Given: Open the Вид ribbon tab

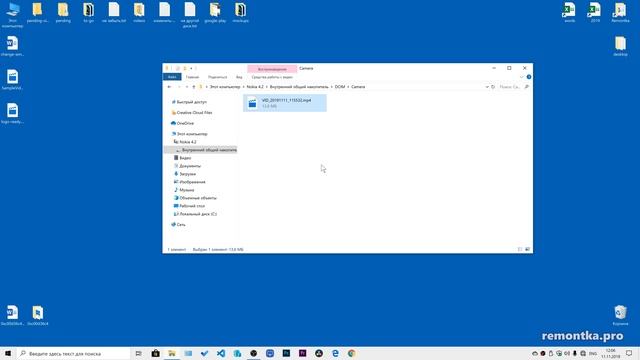Looking at the screenshot, I should point(239,77).
